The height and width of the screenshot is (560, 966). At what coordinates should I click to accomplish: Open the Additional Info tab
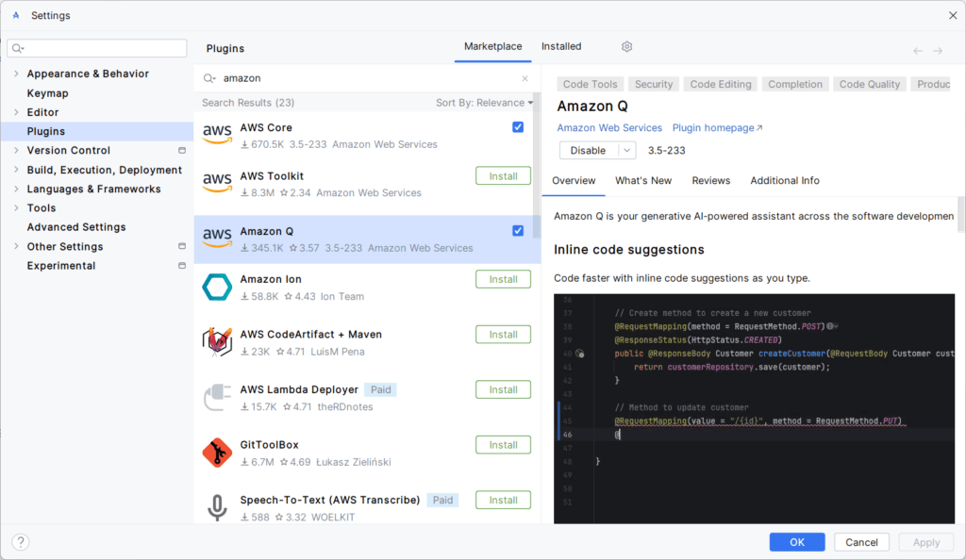click(x=785, y=181)
